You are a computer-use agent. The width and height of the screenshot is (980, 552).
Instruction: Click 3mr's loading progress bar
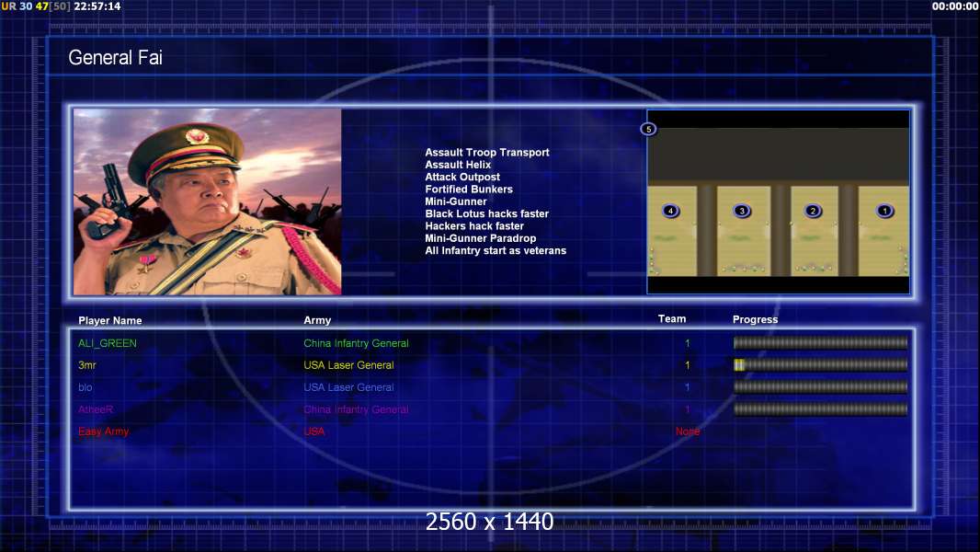tap(820, 364)
